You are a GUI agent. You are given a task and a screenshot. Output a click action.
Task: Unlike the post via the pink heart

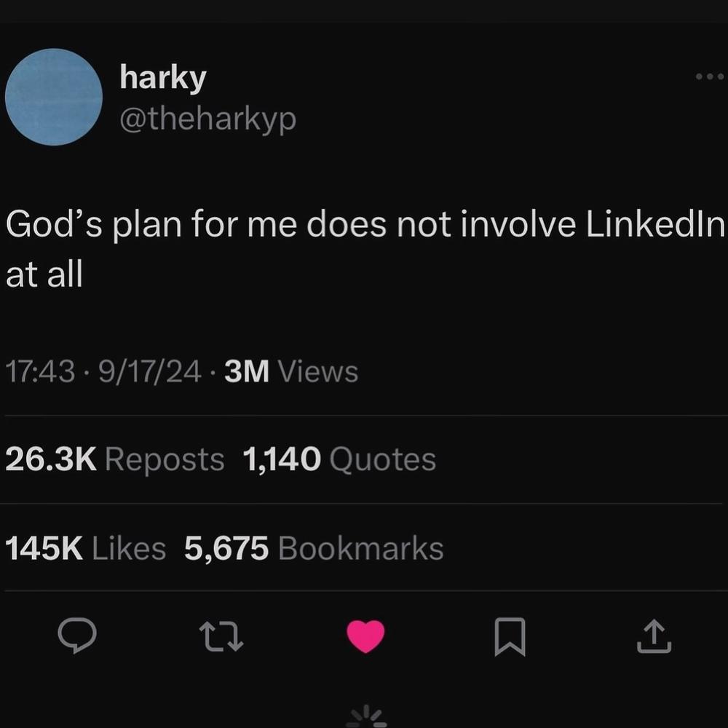(365, 637)
